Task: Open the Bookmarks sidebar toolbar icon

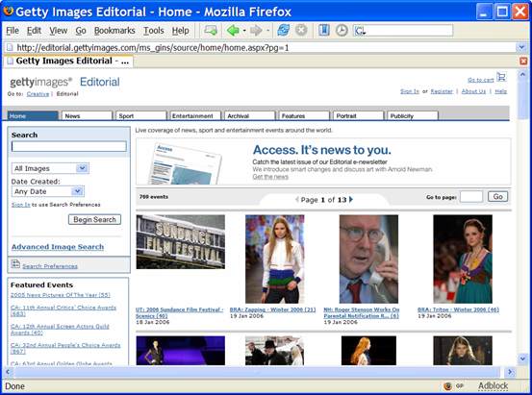Action: click(x=324, y=30)
